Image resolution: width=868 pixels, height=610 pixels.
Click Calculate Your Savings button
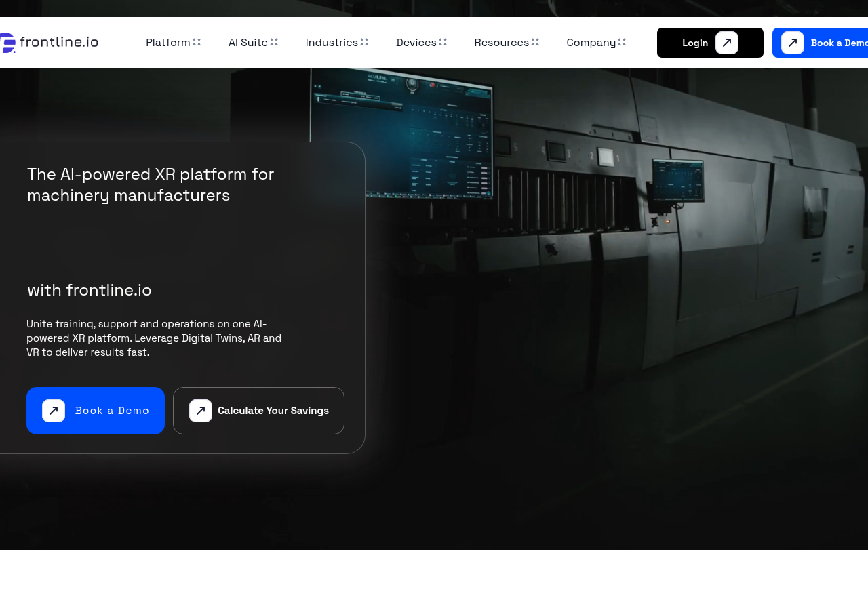258,411
